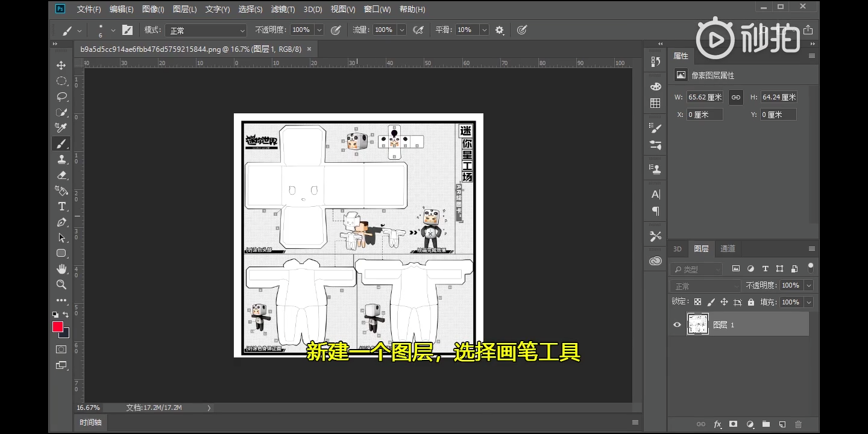Select the Type tool
This screenshot has height=434, width=868.
point(61,206)
